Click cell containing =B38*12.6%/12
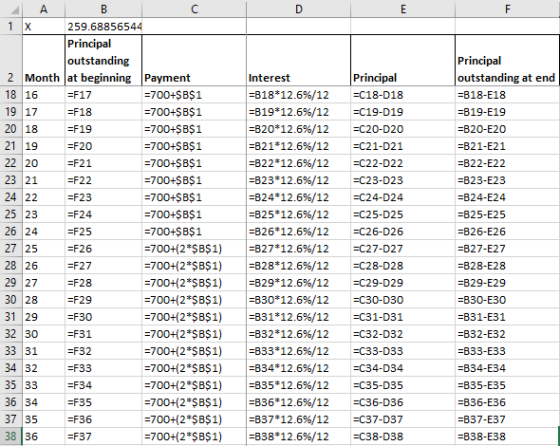 pyautogui.click(x=299, y=436)
